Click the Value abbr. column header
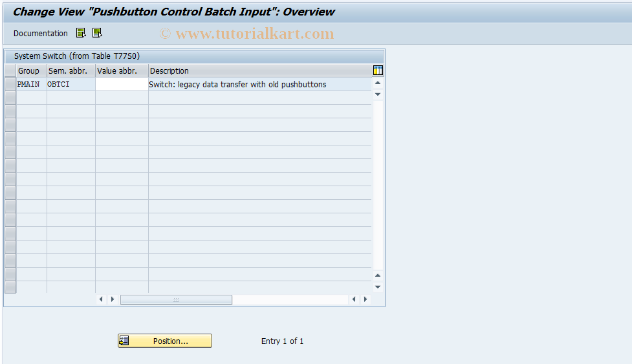Screen dimensions: 632x364 pos(122,71)
